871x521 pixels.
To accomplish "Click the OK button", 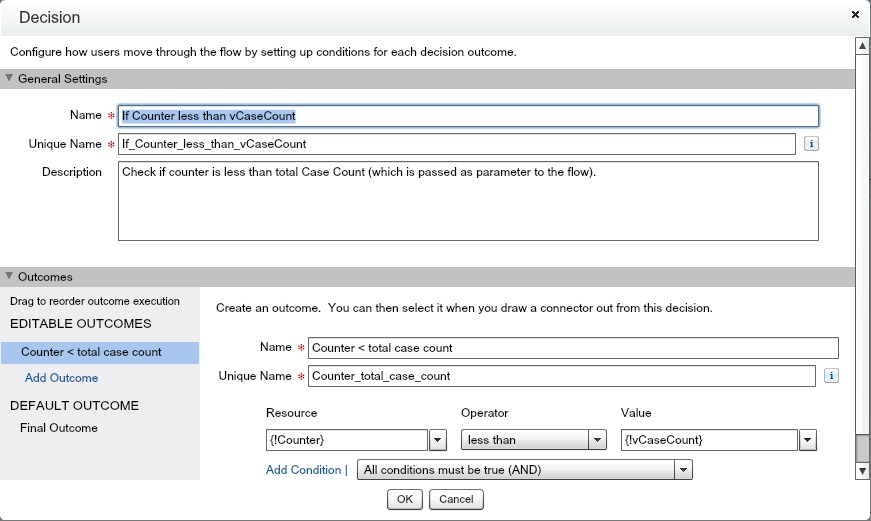I will coord(404,499).
